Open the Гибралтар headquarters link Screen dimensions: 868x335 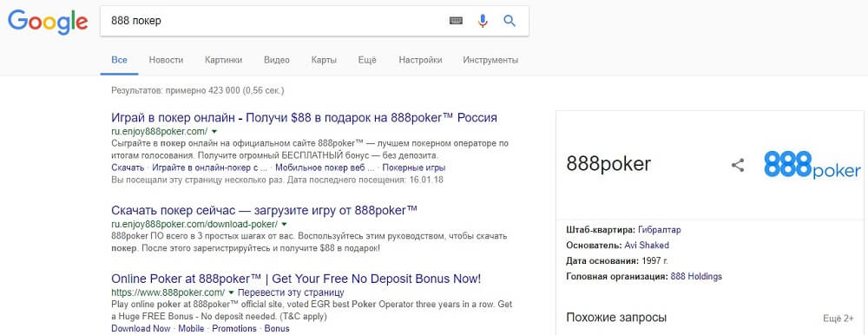click(660, 229)
